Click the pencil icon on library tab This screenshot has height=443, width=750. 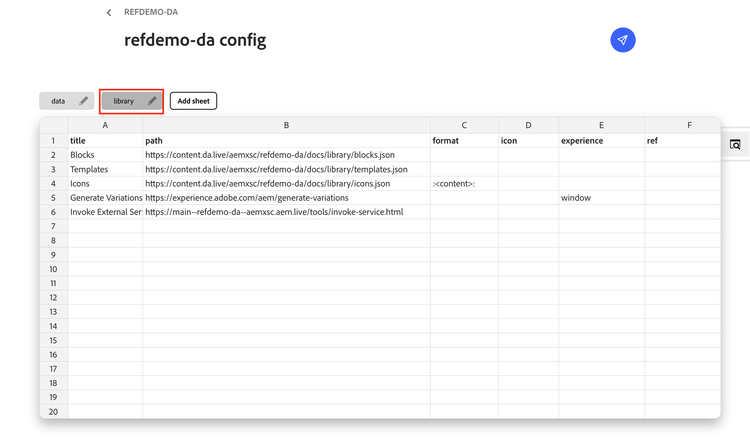pos(152,101)
